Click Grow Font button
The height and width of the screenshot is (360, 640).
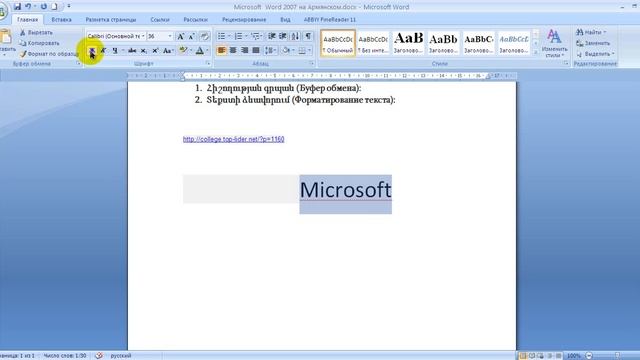[x=180, y=36]
